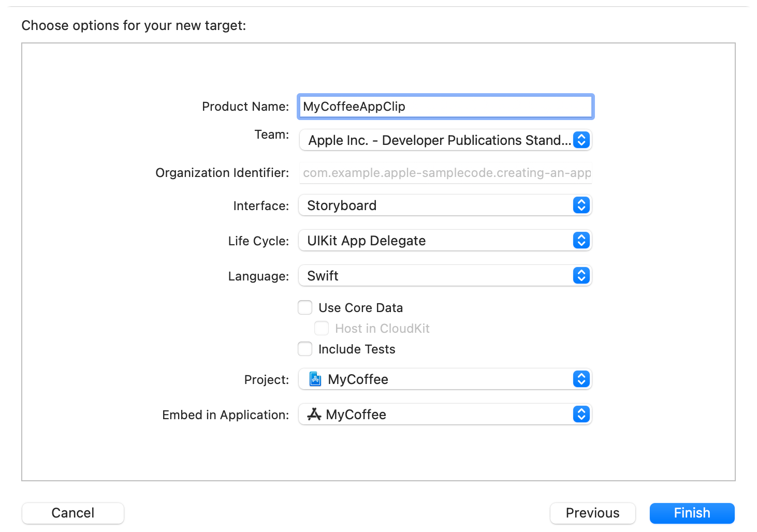Click the Product Name text field
Screen dimensions: 757x532
tap(445, 106)
